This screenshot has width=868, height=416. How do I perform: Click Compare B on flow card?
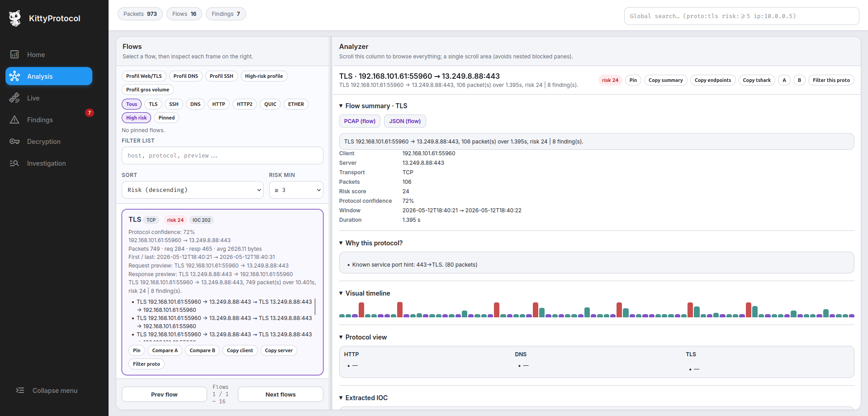point(202,350)
